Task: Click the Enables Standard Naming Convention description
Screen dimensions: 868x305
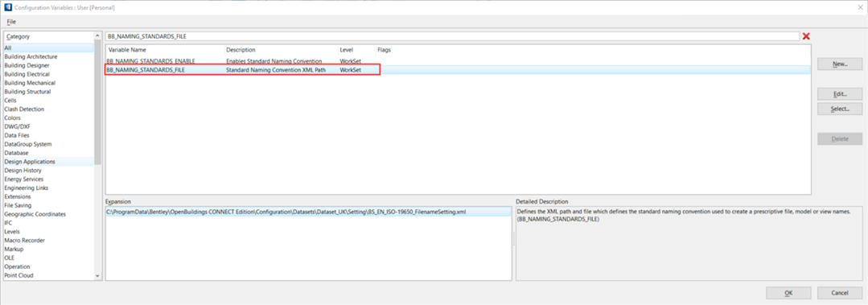Action: point(274,61)
